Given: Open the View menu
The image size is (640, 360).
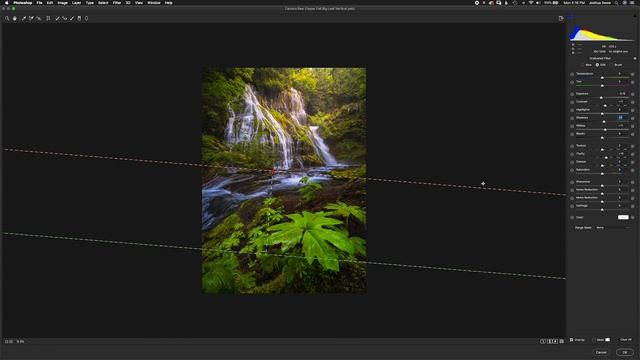Looking at the screenshot, I should point(139,3).
